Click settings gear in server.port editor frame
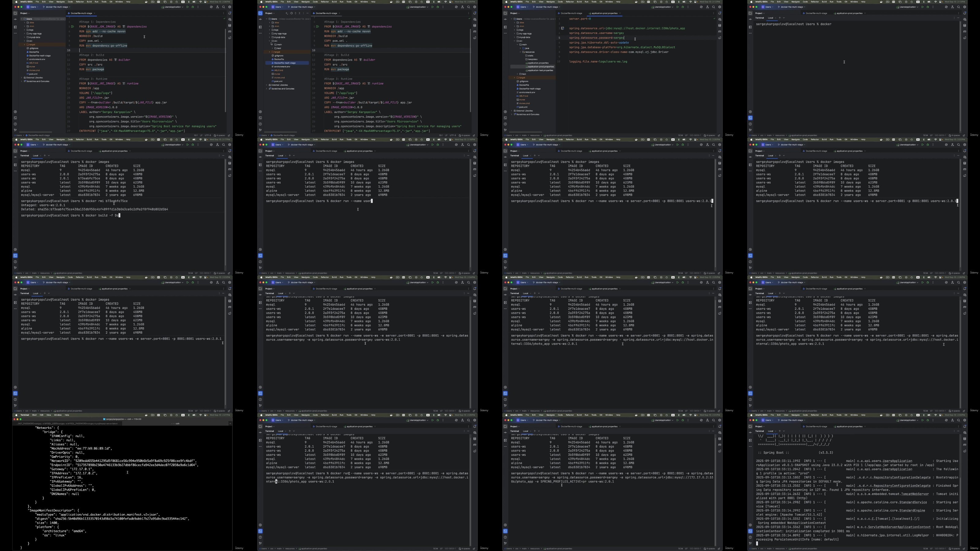Viewport: 980px width, 551px height. point(720,7)
